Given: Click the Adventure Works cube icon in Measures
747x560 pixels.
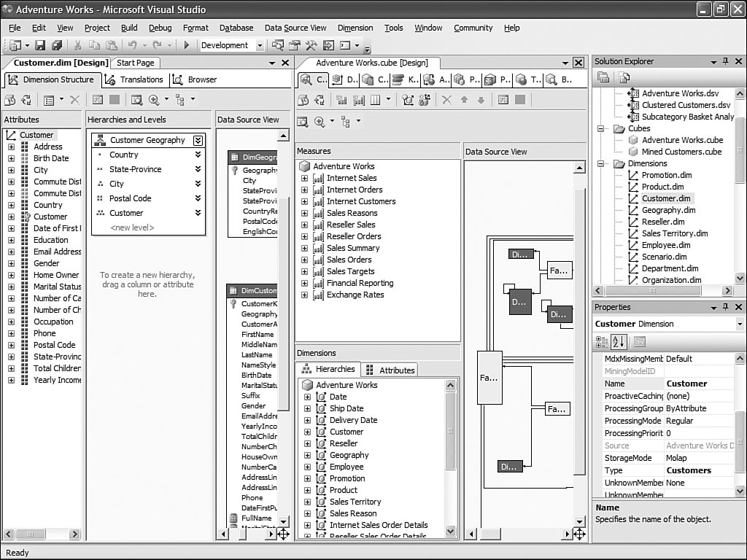Looking at the screenshot, I should (304, 166).
